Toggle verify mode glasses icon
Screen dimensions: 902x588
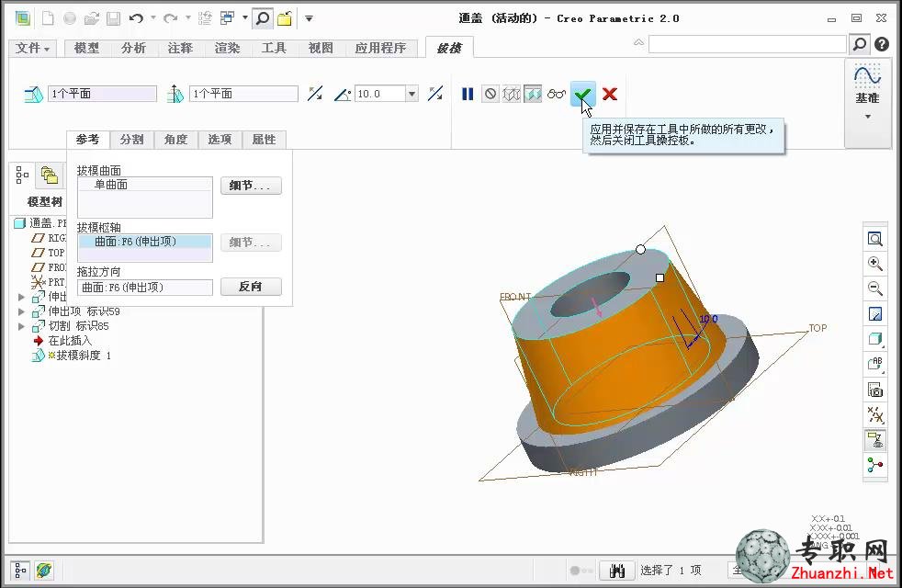[x=557, y=94]
